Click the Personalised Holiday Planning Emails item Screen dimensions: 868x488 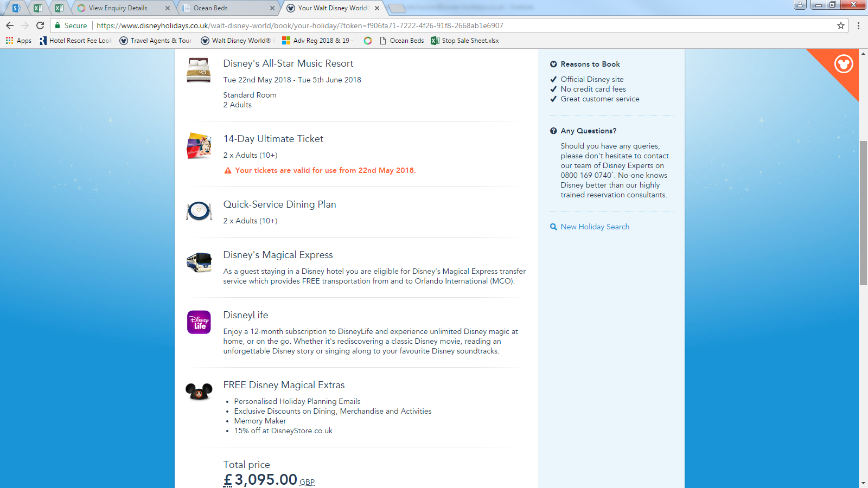pos(297,401)
